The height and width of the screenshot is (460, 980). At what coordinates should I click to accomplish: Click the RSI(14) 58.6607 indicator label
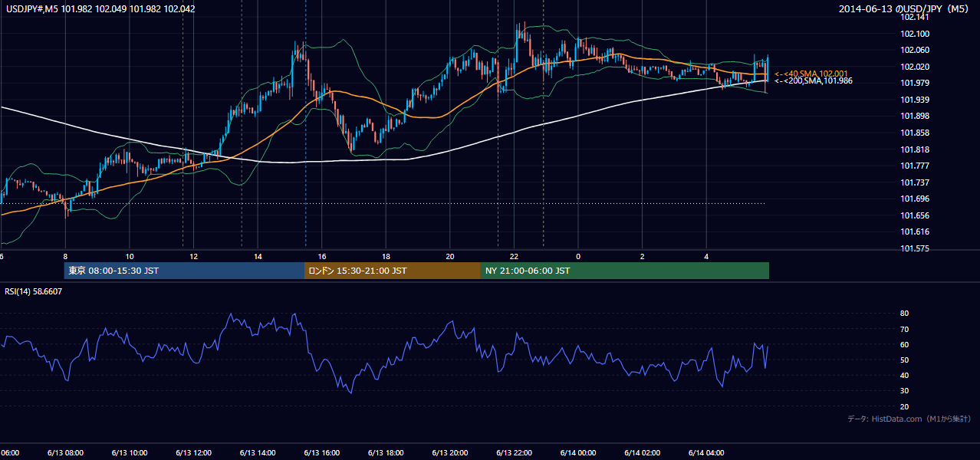(33, 291)
